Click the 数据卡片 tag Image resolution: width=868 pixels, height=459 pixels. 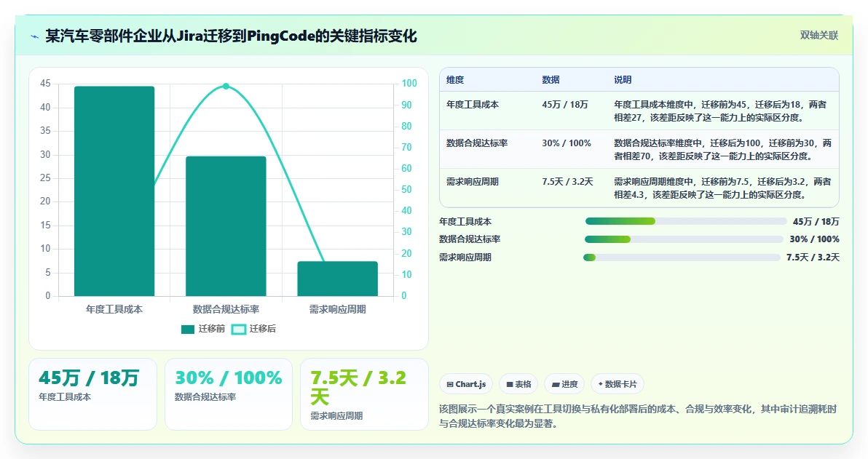coord(618,384)
